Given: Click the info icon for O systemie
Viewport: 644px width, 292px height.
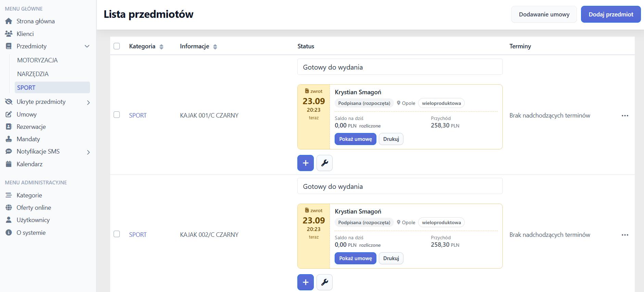Looking at the screenshot, I should [x=9, y=233].
